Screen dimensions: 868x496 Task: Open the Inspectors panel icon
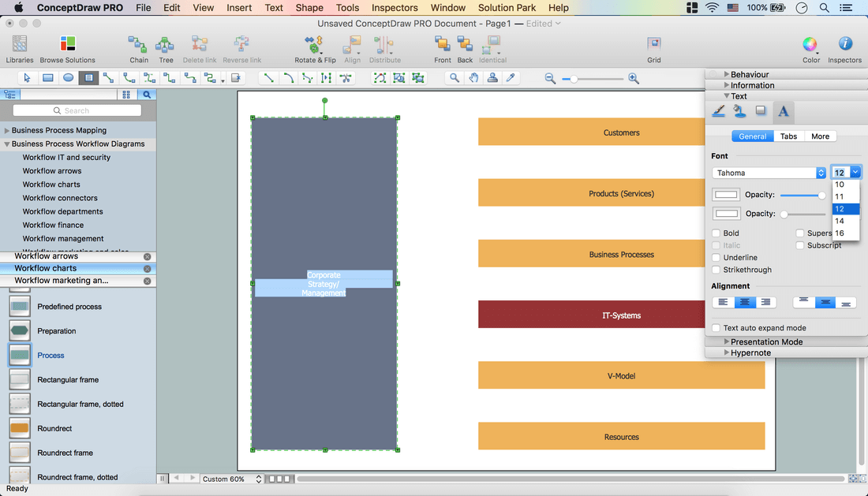tap(844, 45)
